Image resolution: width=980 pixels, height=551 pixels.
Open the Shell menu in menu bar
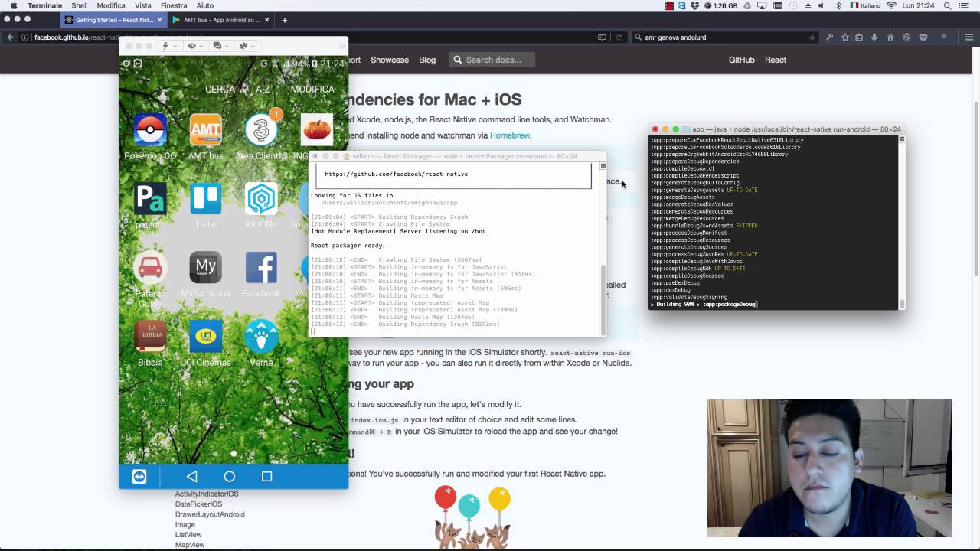[80, 5]
